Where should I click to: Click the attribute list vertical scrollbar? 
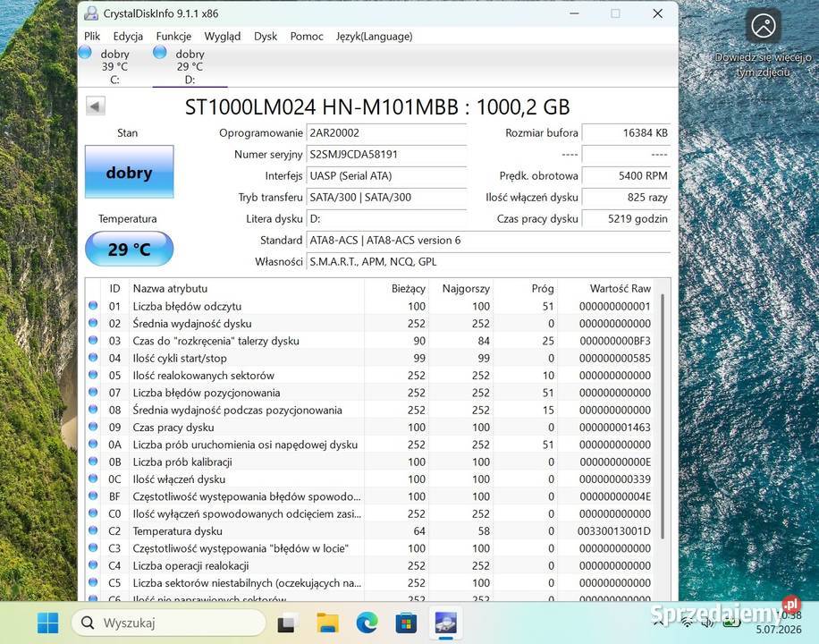(x=663, y=416)
